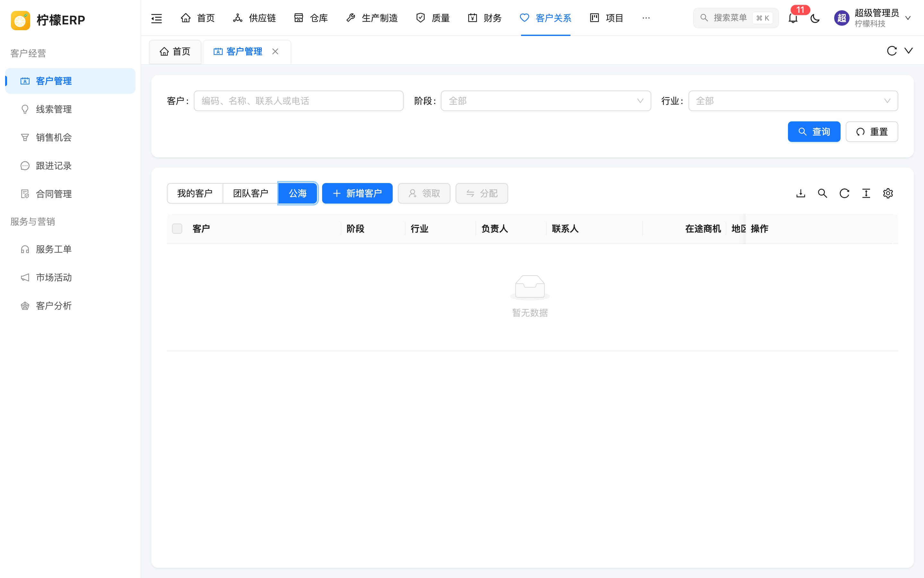Close the 客户管理 tab
Viewport: 924px width, 578px height.
click(275, 51)
